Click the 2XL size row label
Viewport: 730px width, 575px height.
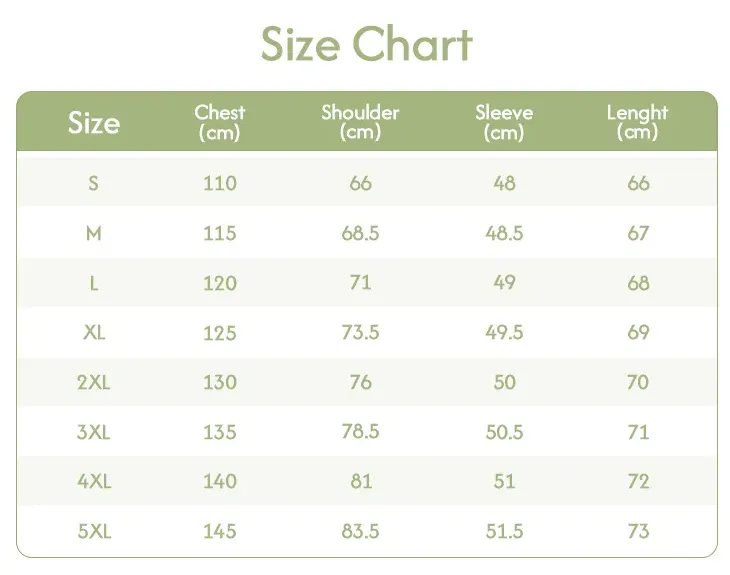94,382
